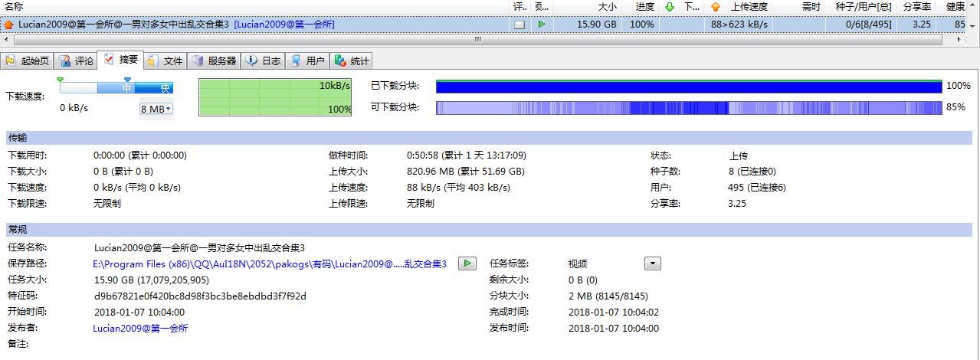This screenshot has height=360, width=980.
Task: Expand the 8 MB cache size dropdown
Action: (x=156, y=109)
